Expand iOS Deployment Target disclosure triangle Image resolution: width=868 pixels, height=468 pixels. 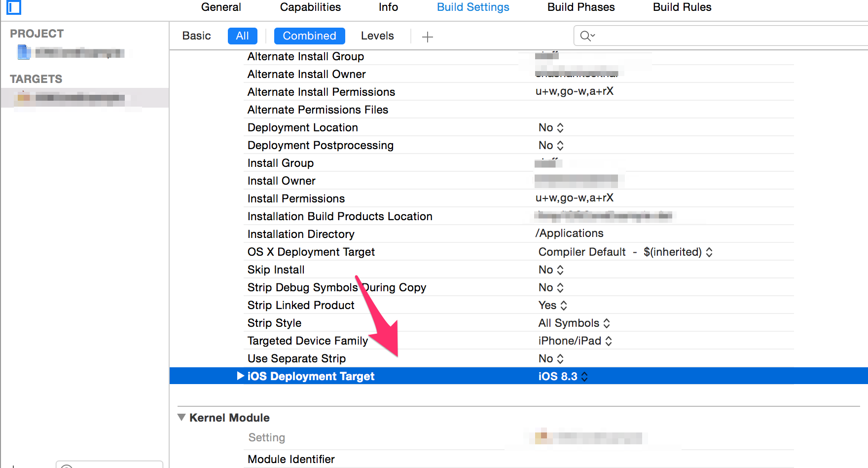pyautogui.click(x=240, y=376)
